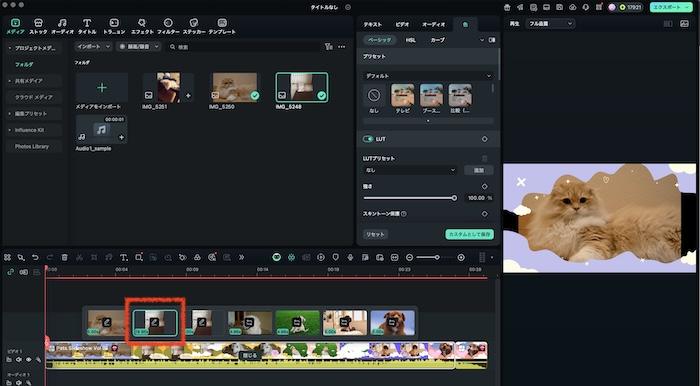Open the タイトル (Titles) tab
This screenshot has width=700, height=386.
(87, 26)
